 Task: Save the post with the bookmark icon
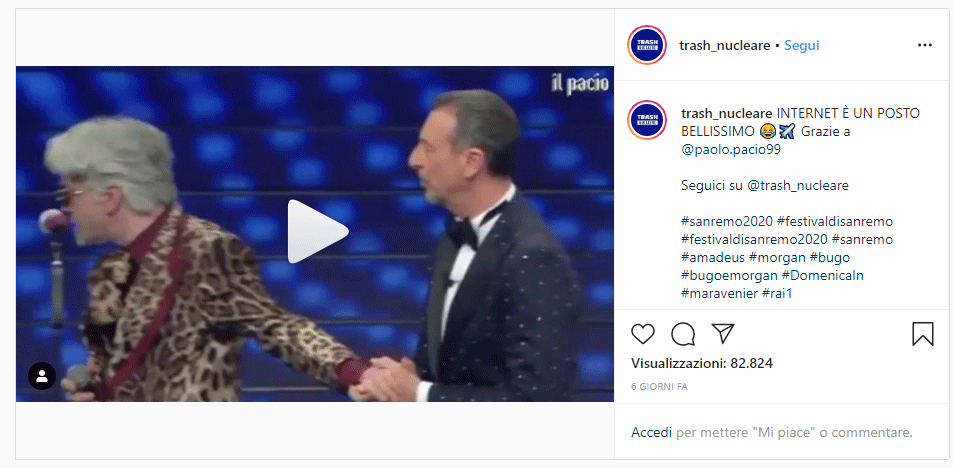pos(923,334)
